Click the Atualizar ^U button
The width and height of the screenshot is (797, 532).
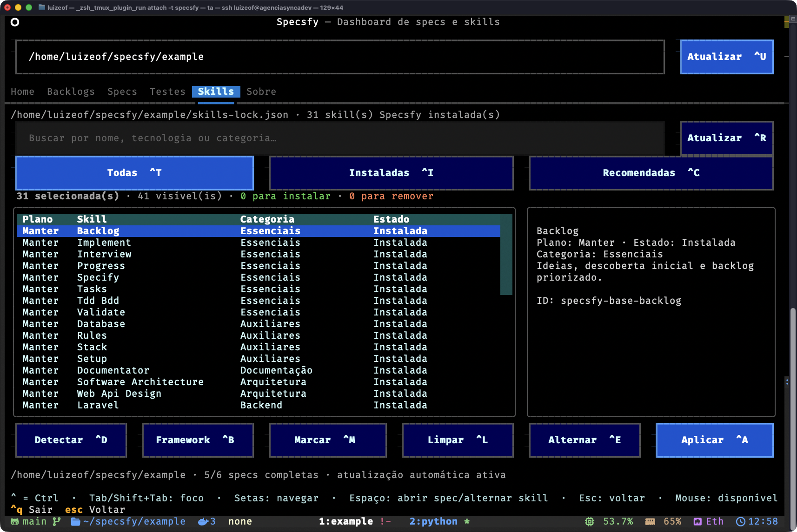727,57
